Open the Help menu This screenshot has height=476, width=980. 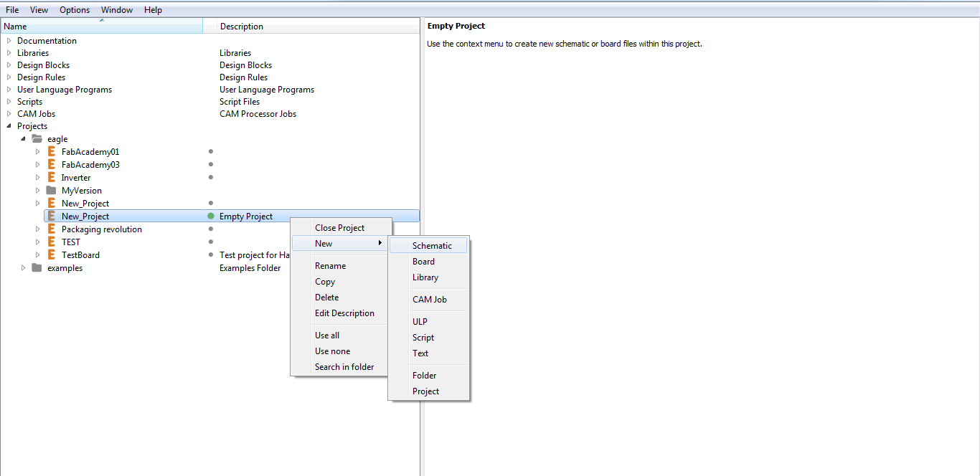(153, 10)
